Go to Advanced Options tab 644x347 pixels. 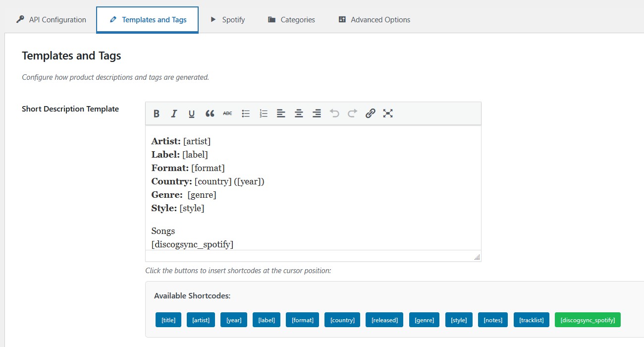[374, 20]
